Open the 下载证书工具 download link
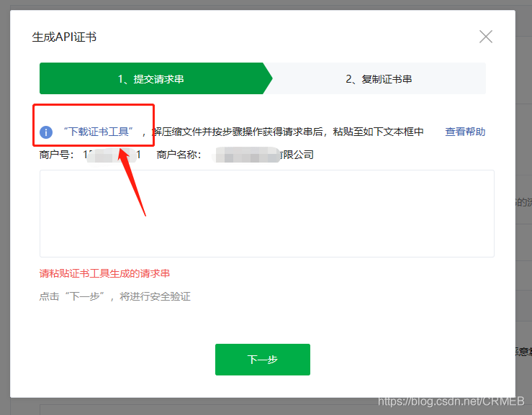This screenshot has width=532, height=415. (99, 132)
